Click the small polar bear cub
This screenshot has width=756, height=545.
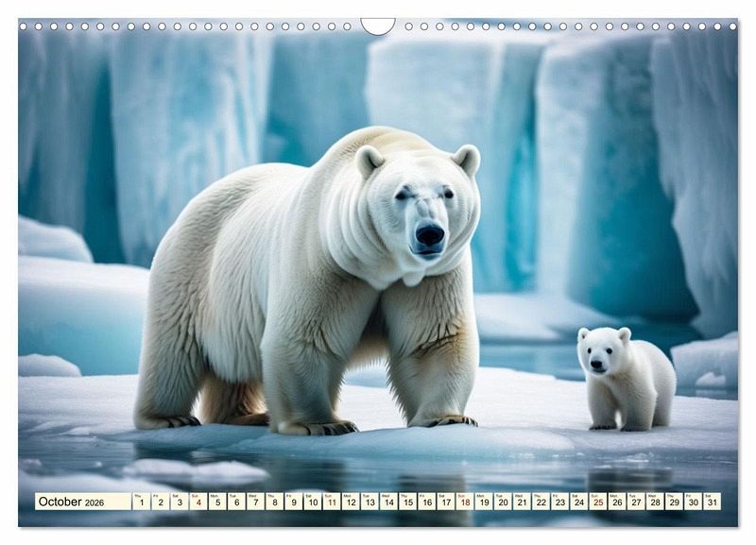[x=625, y=378]
